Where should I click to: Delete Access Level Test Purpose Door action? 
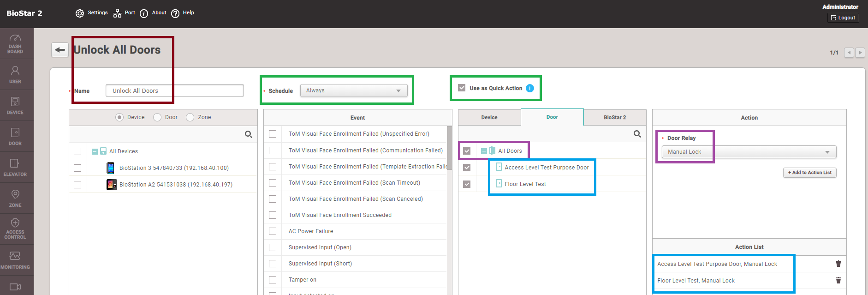point(838,264)
